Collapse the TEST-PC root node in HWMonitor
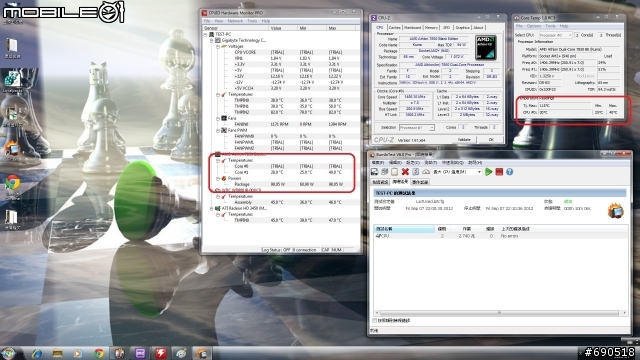 (x=206, y=35)
